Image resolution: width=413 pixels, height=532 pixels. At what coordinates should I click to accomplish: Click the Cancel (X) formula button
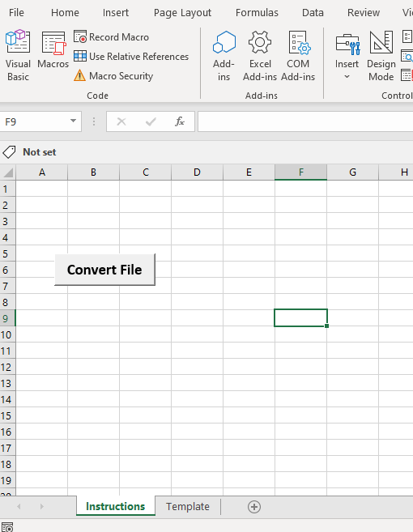point(121,121)
